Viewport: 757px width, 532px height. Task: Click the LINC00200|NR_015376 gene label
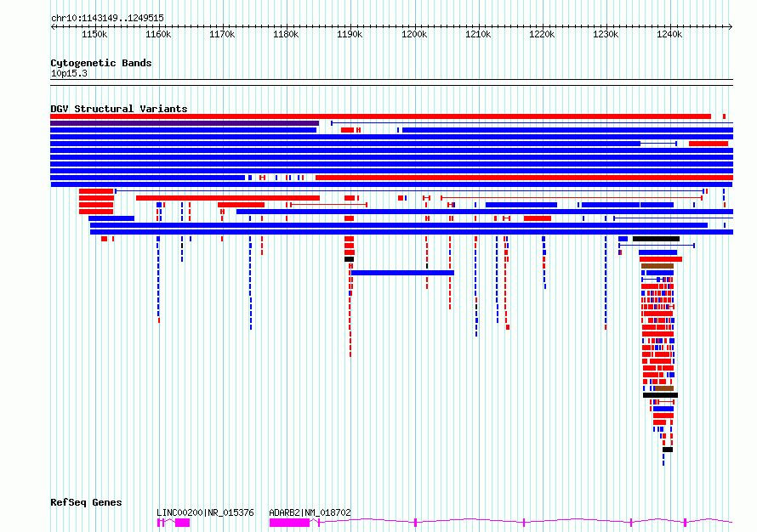tap(205, 512)
